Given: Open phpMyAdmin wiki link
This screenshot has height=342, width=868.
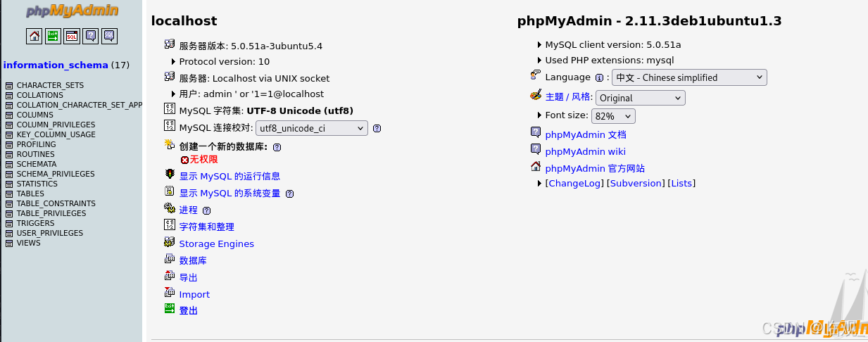Looking at the screenshot, I should 586,151.
